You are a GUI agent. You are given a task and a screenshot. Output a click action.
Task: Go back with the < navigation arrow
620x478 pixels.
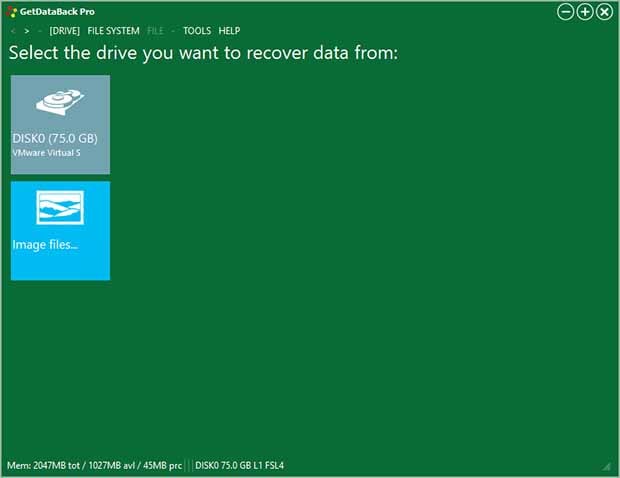[13, 31]
